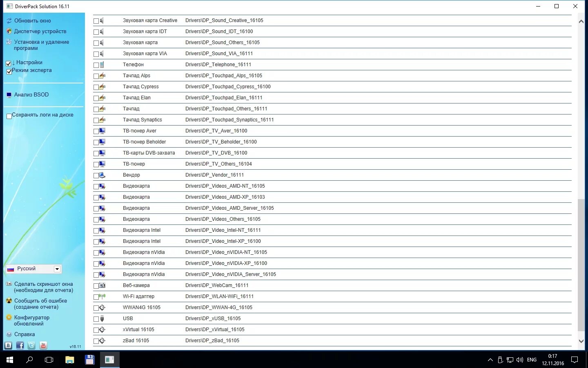588x368 pixels.
Task: Check the DP_Touchpad_Cypress_16100 box
Action: 96,87
